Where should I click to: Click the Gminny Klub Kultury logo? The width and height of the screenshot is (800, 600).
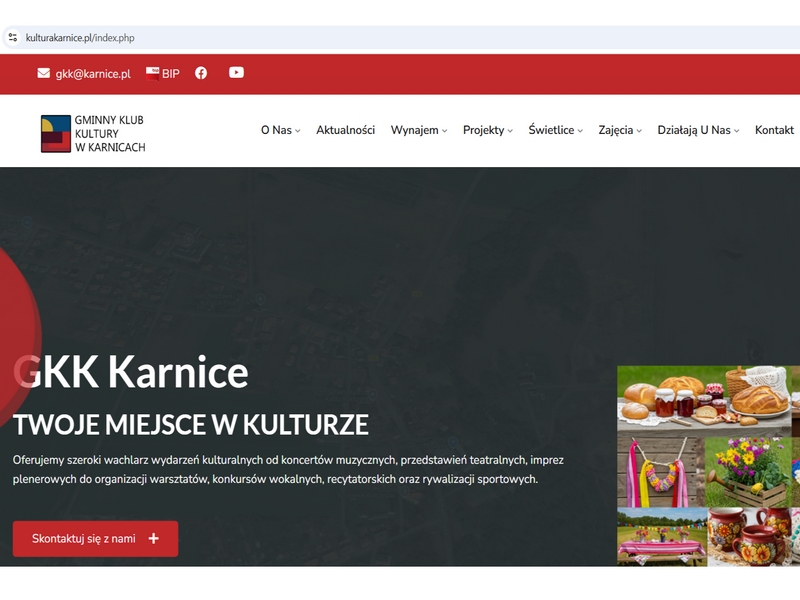pyautogui.click(x=93, y=133)
